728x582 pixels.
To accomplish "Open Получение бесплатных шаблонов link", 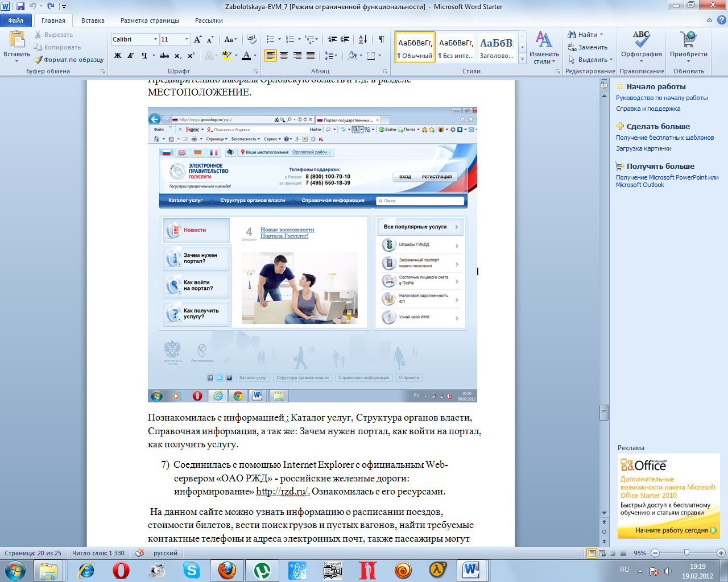I will point(665,138).
